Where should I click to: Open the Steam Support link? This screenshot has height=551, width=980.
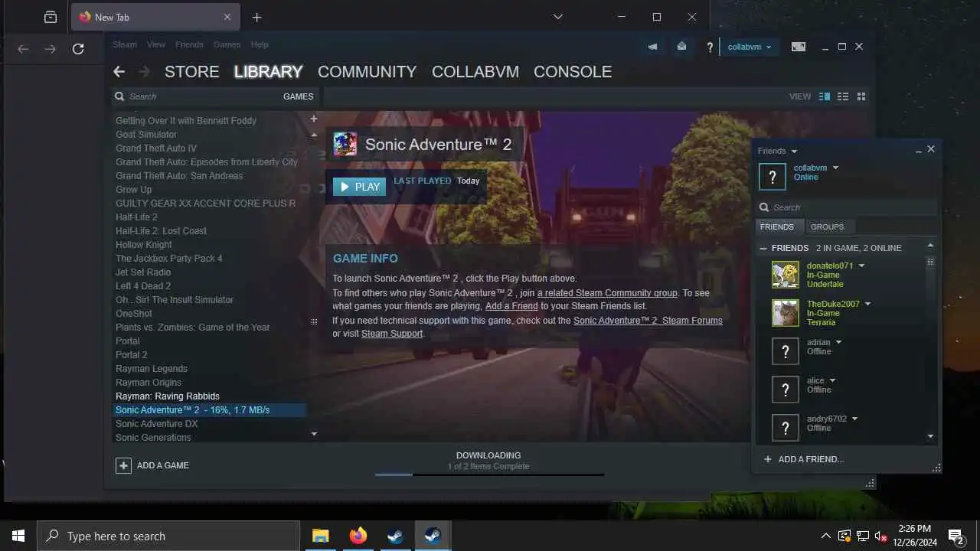pos(392,334)
